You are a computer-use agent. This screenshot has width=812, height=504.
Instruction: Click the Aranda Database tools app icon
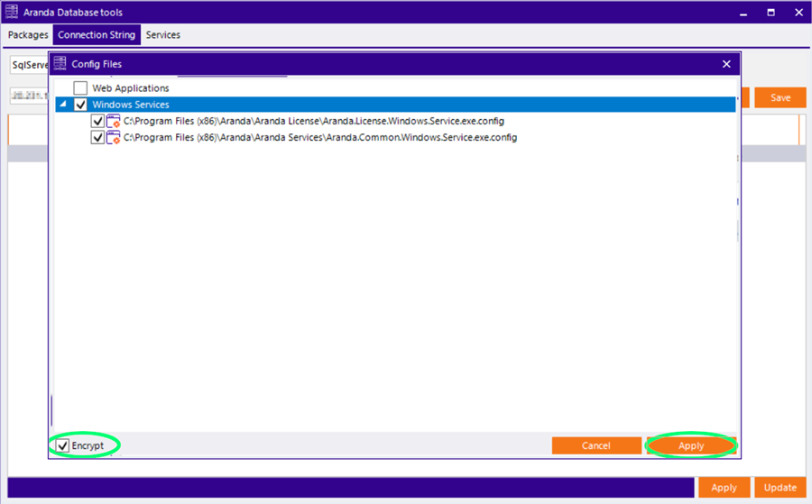click(12, 12)
